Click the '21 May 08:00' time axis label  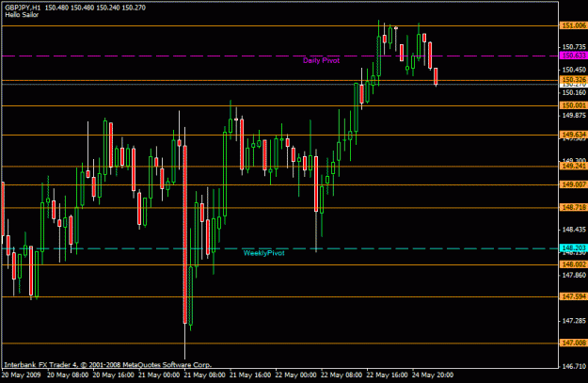coord(205,375)
